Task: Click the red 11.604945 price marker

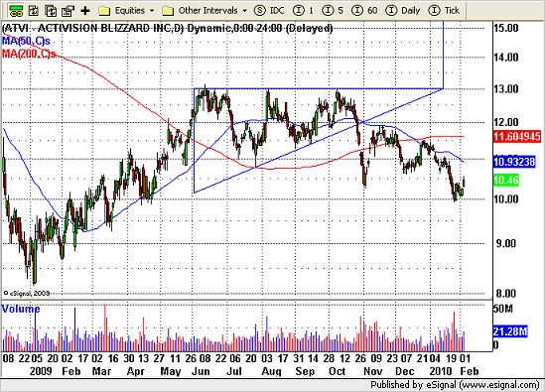Action: pyautogui.click(x=517, y=136)
